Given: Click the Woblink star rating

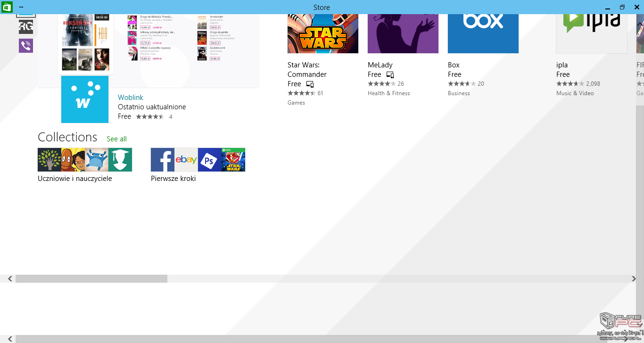Looking at the screenshot, I should [150, 116].
